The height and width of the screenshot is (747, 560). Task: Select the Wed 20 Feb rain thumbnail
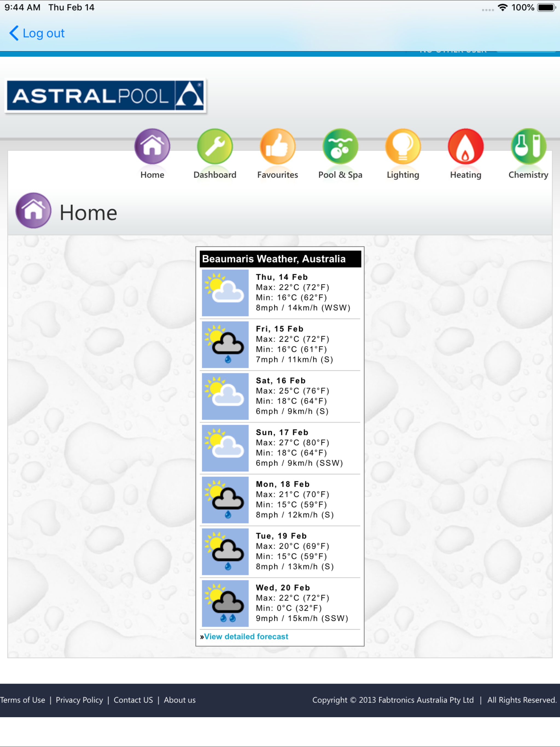tap(225, 603)
